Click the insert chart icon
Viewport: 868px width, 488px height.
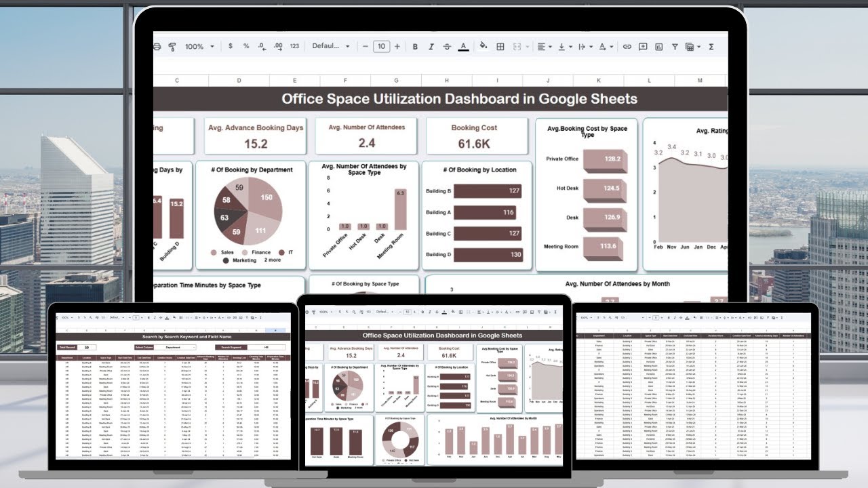tap(658, 47)
